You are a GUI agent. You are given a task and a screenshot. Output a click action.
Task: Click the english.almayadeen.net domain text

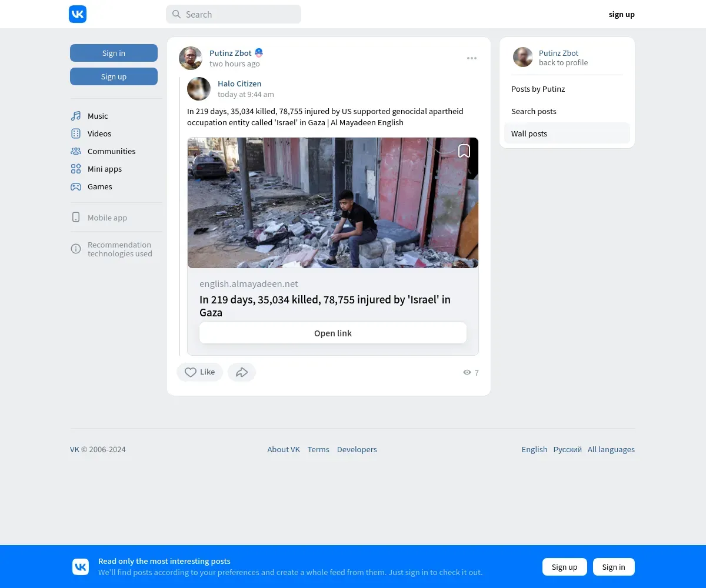point(249,283)
